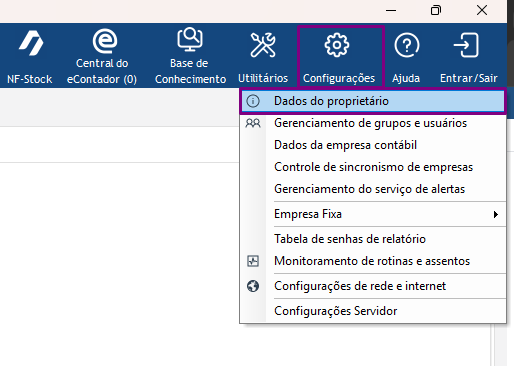Open Controle de sincronismo de empresas
Viewport: 514px width, 366px height.
[x=373, y=167]
